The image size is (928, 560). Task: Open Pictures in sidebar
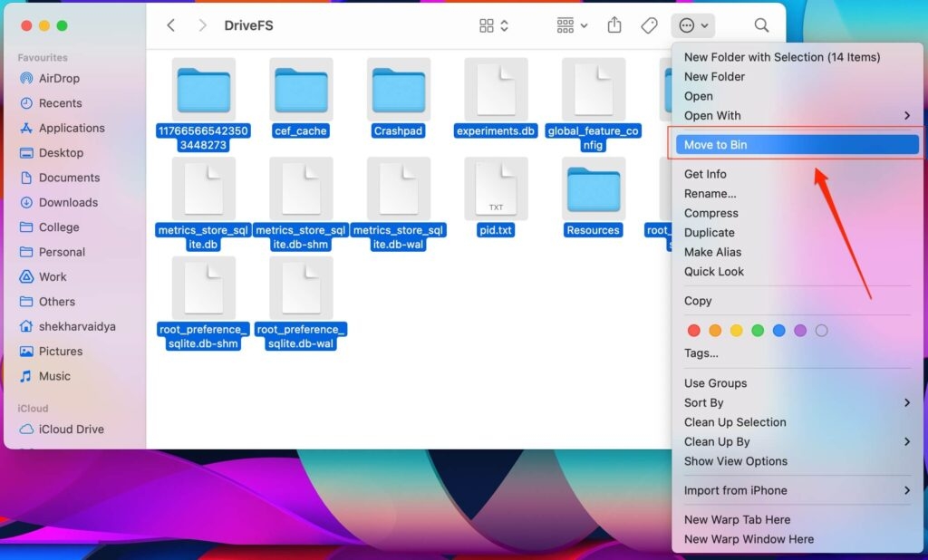pos(61,352)
